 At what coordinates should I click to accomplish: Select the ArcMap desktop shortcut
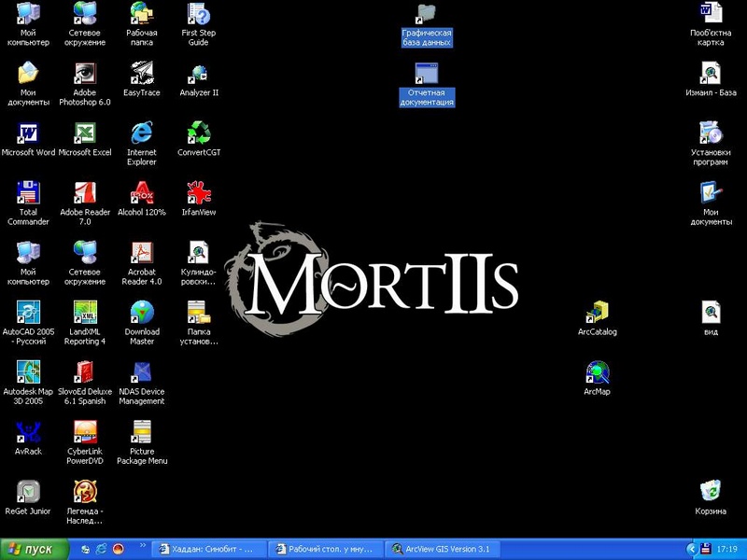597,378
